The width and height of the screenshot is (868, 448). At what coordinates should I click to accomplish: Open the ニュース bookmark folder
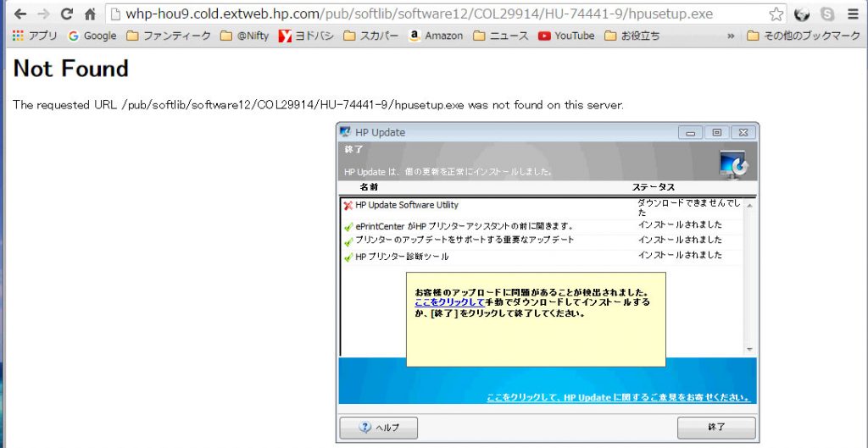500,36
